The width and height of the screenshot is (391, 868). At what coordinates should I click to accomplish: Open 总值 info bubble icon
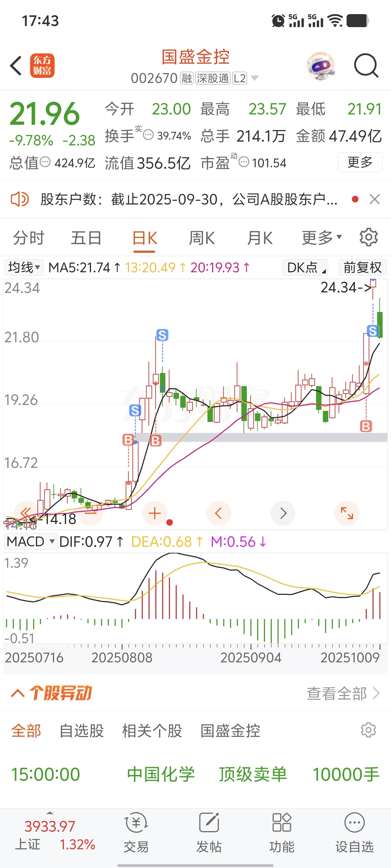(45, 162)
